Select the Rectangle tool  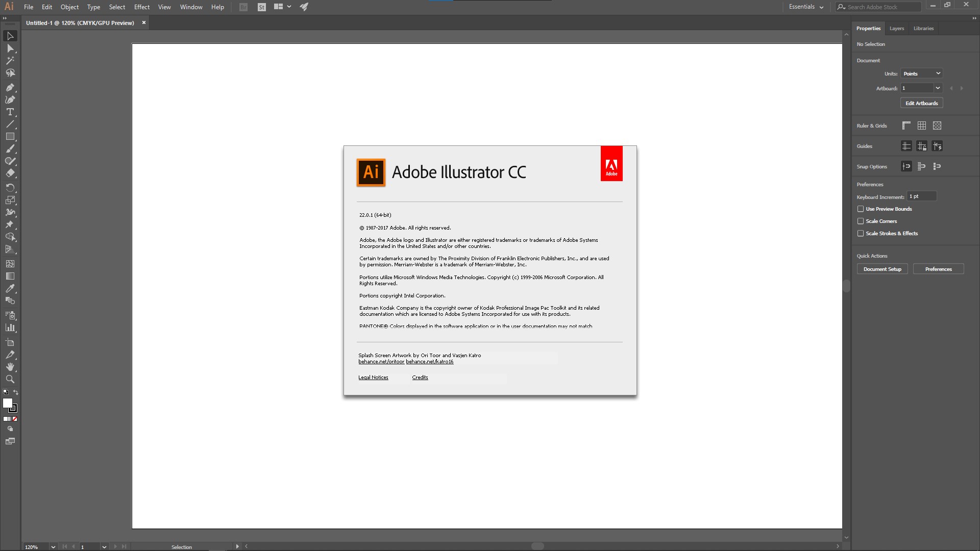tap(10, 137)
